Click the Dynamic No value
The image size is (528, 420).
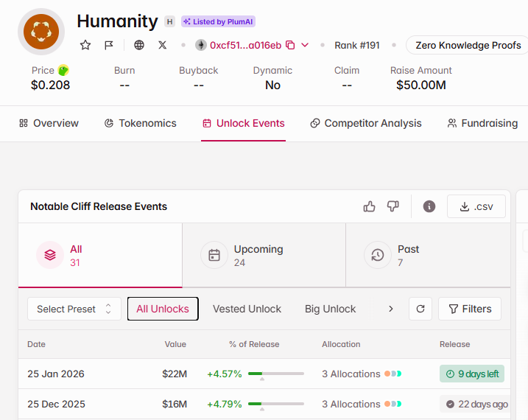pos(272,85)
